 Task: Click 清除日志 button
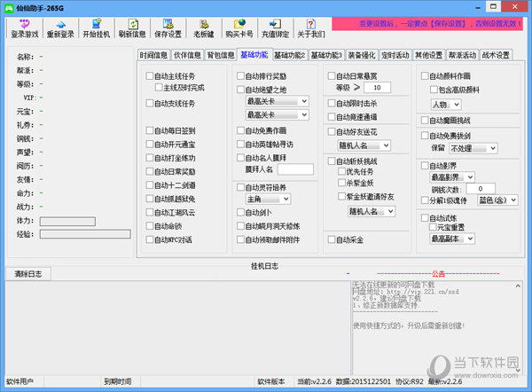coord(28,274)
